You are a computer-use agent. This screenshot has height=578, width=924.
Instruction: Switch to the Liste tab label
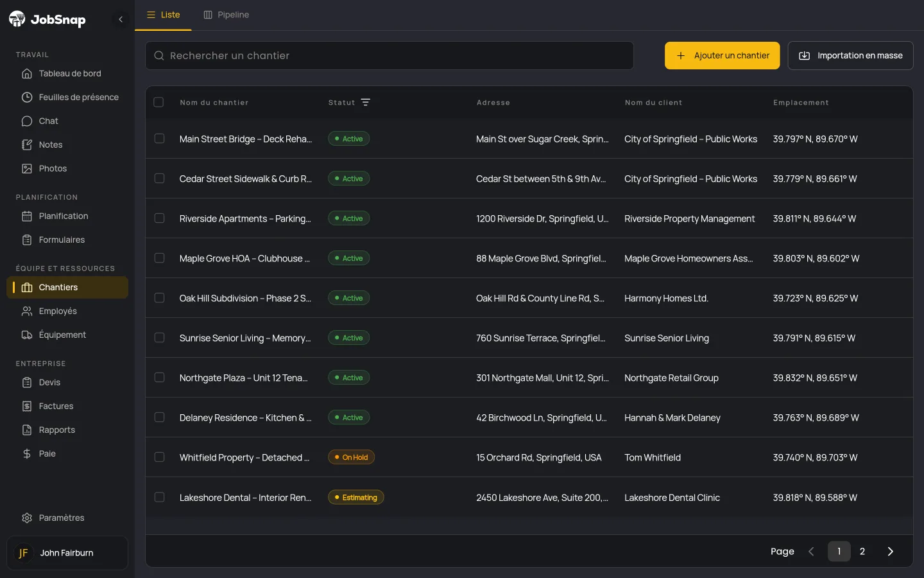(x=170, y=15)
